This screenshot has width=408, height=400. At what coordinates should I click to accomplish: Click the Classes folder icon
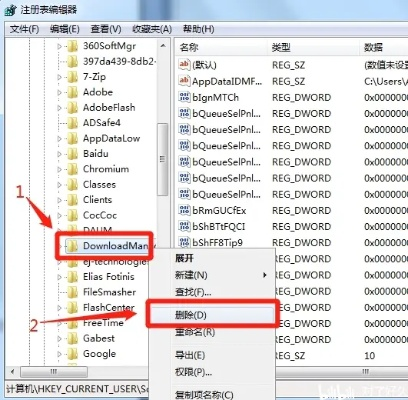coord(72,184)
